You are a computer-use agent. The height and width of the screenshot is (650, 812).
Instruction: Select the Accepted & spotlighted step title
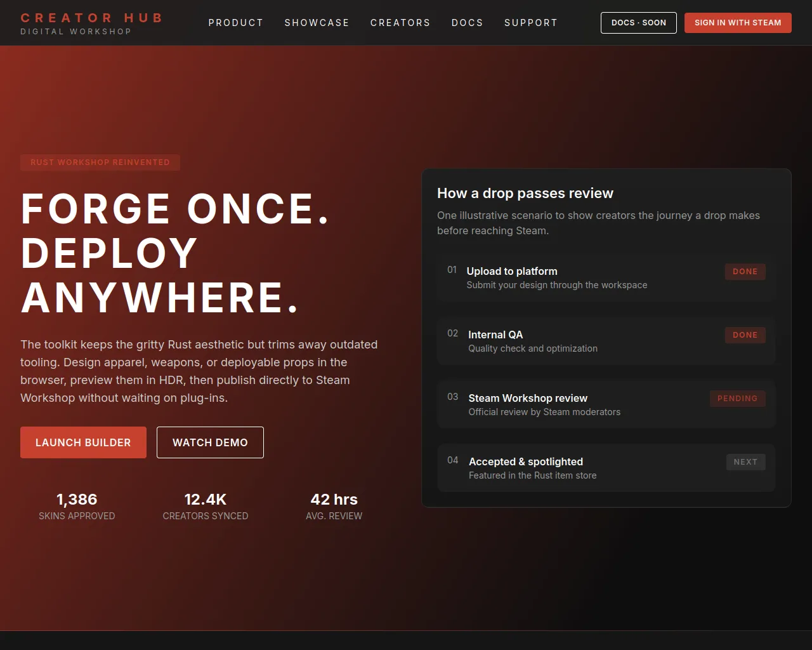pyautogui.click(x=526, y=461)
